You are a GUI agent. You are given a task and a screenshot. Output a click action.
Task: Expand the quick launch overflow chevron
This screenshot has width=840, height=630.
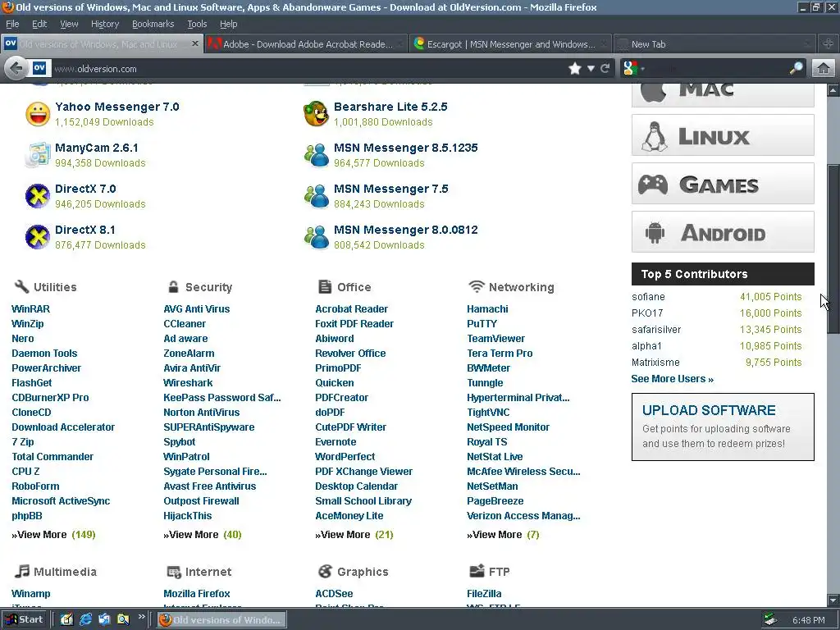pyautogui.click(x=141, y=617)
